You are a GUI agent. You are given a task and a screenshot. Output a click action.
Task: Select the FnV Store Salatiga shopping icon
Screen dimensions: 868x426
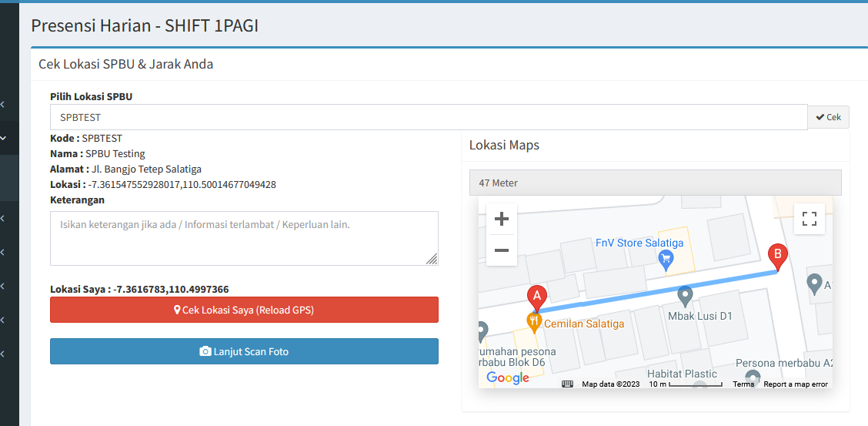coord(667,261)
